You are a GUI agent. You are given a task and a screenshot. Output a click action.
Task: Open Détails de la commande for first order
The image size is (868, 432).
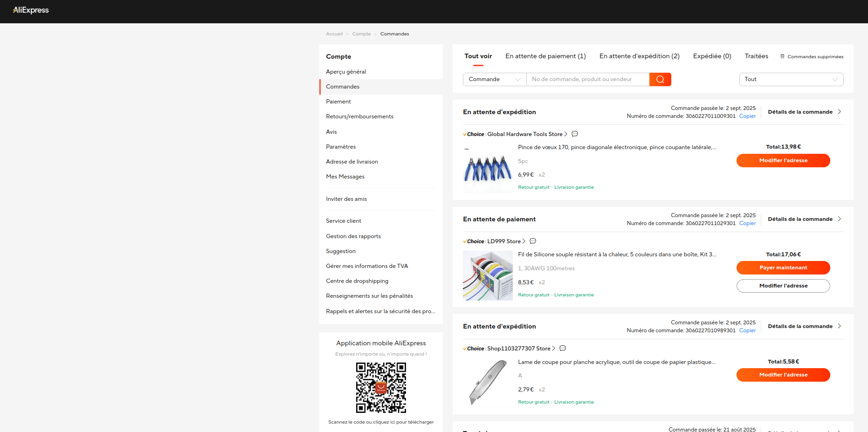pos(804,112)
